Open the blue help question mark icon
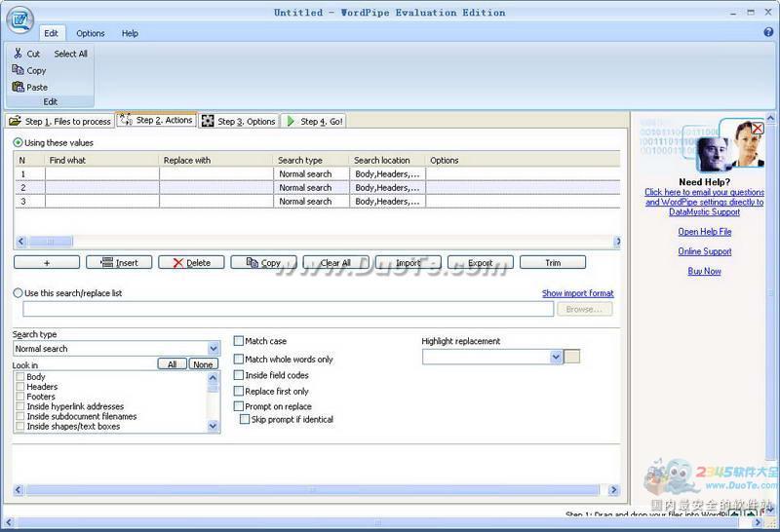This screenshot has width=780, height=532. tap(768, 32)
